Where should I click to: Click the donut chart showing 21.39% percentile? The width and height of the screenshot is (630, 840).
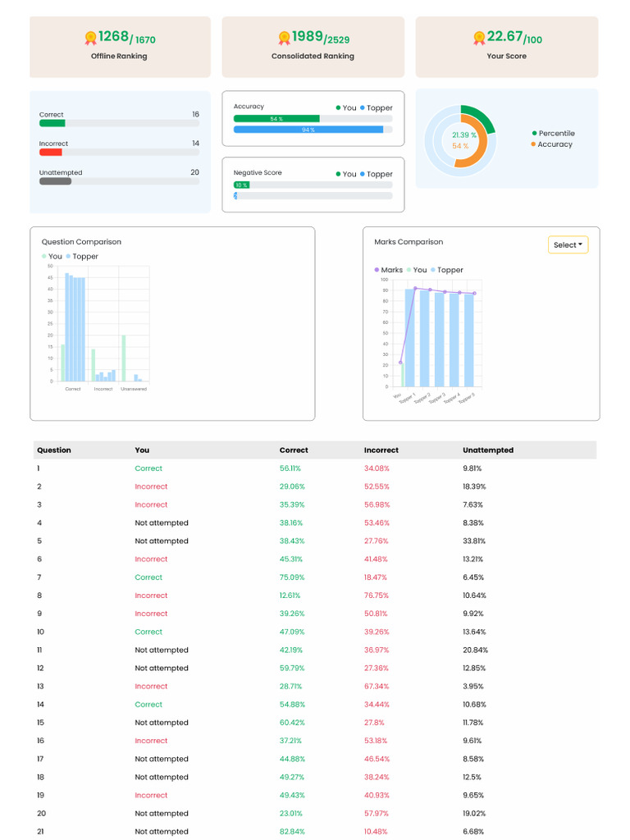point(460,139)
